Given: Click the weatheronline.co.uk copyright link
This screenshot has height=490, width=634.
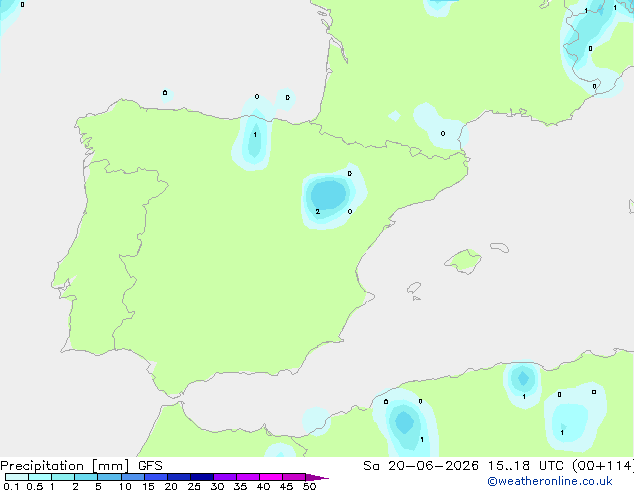Looking at the screenshot, I should point(550,481).
